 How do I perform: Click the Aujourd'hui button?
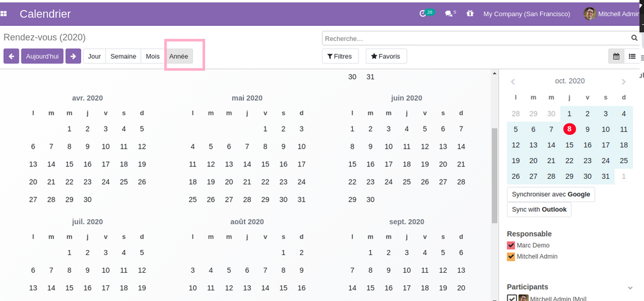(42, 57)
